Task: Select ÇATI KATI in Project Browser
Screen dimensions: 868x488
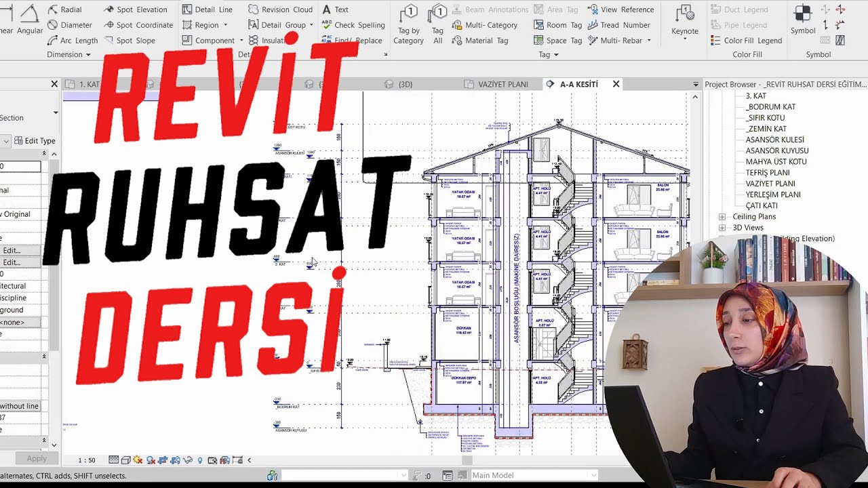Action: (x=762, y=205)
